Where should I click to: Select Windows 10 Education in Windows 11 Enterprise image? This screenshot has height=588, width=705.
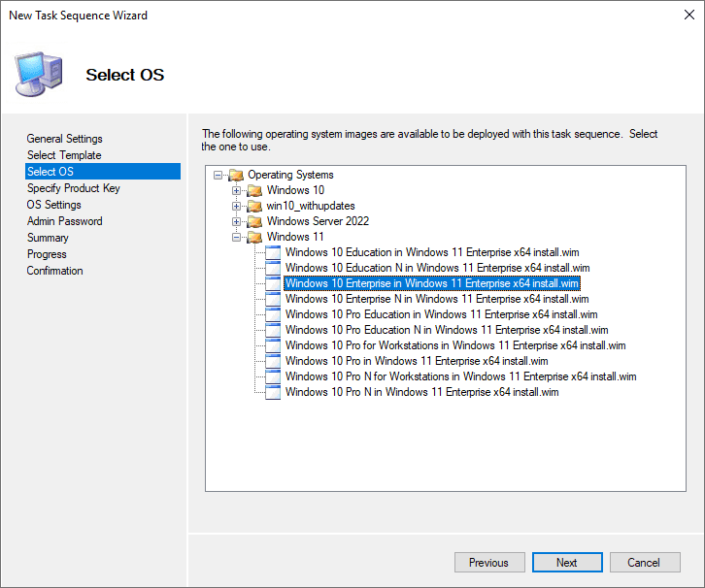(x=432, y=252)
